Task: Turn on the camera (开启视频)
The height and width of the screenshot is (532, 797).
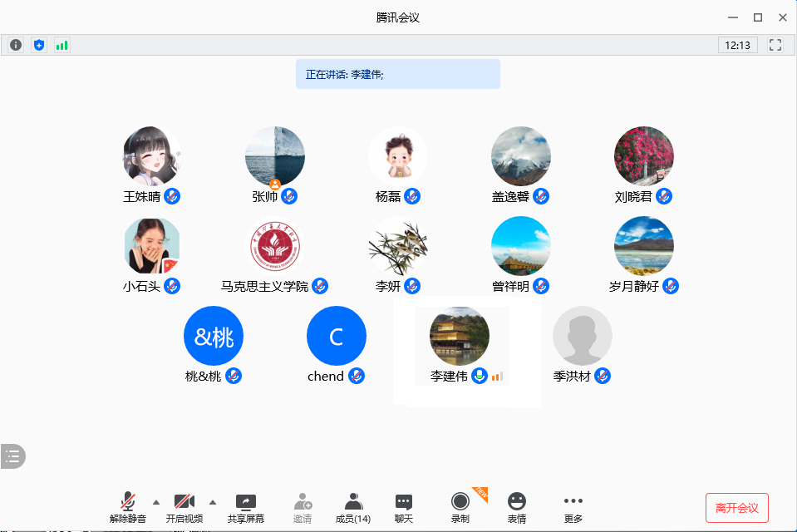Action: pyautogui.click(x=184, y=507)
